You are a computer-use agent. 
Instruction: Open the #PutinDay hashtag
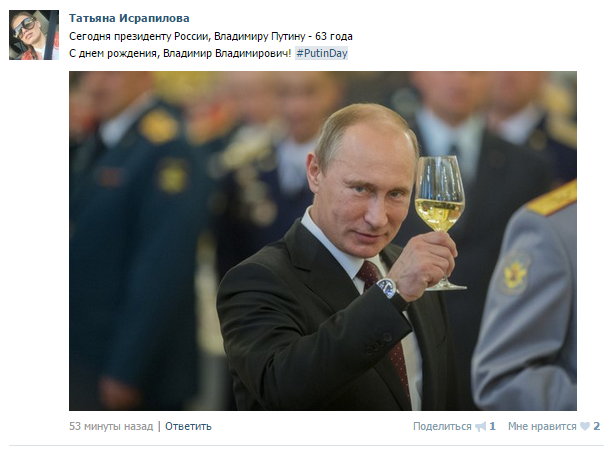click(322, 53)
